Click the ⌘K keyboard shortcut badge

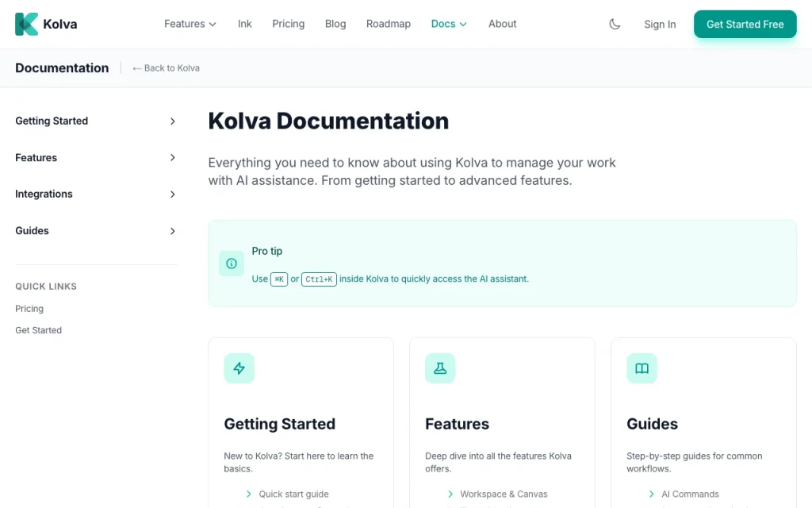coord(279,279)
